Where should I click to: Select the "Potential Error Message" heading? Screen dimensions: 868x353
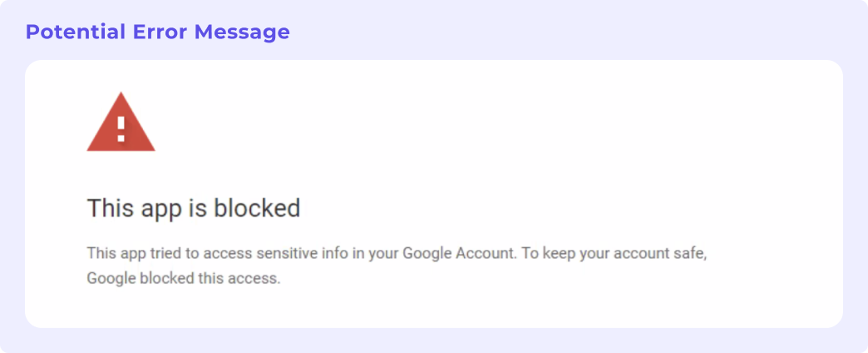click(x=158, y=32)
